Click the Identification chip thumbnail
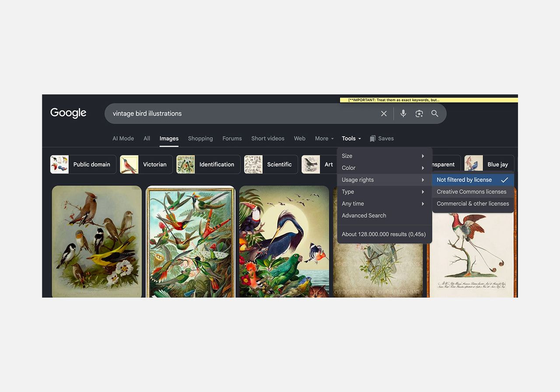 [x=185, y=164]
